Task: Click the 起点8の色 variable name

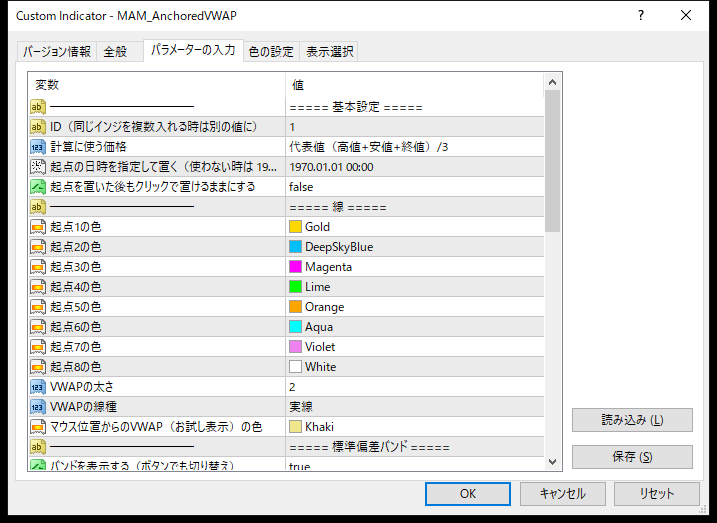Action: [x=75, y=367]
